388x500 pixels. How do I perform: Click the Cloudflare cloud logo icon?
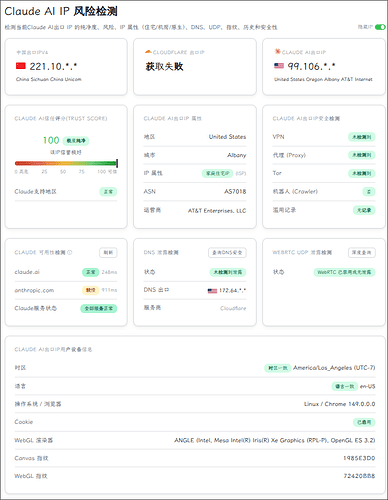pos(148,52)
